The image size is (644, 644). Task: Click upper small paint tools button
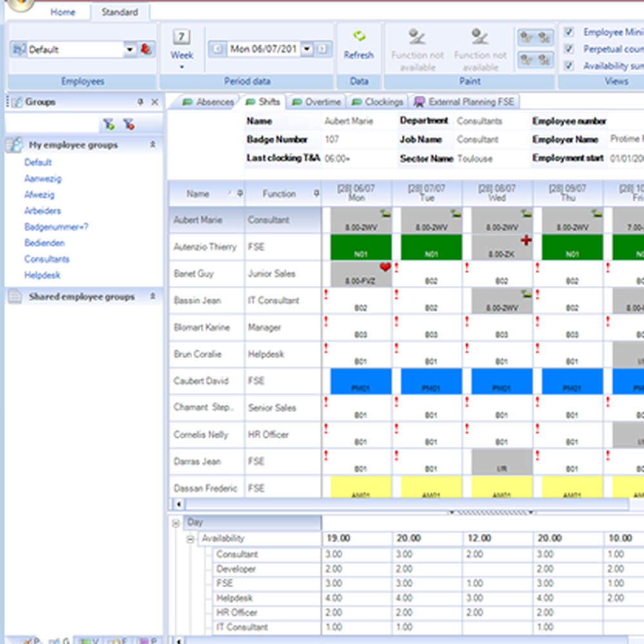[535, 38]
